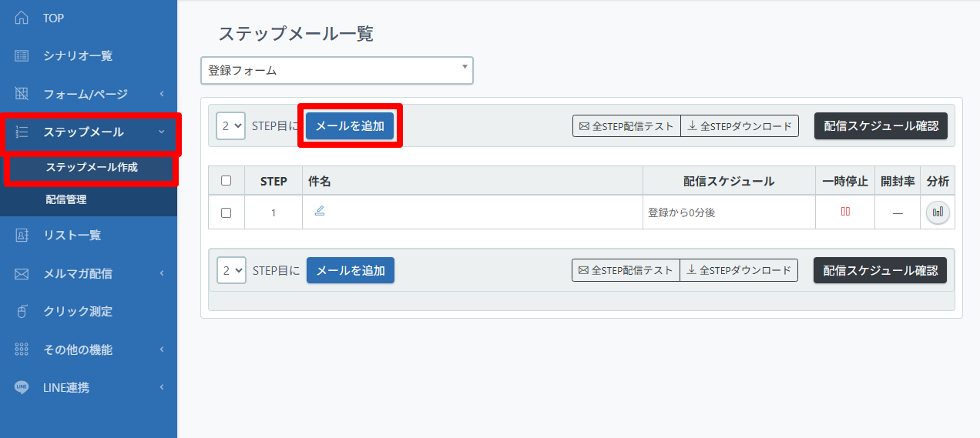Check the STEP 1 row checkbox
The height and width of the screenshot is (438, 980).
226,212
